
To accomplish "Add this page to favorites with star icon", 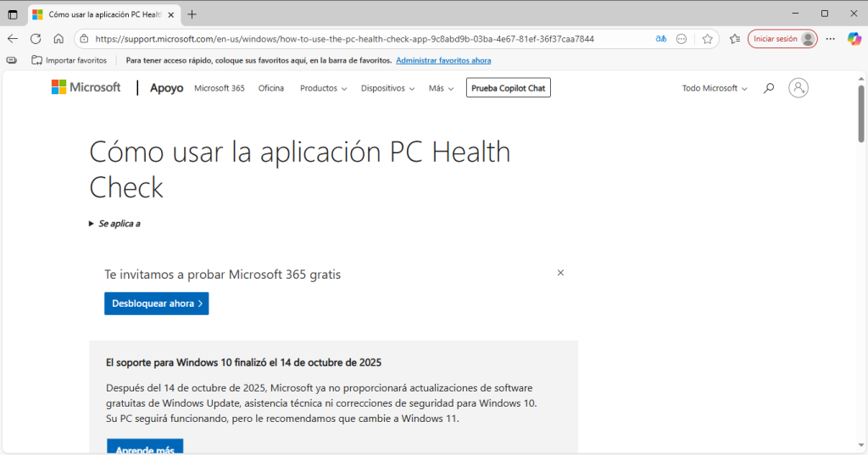I will coord(707,39).
